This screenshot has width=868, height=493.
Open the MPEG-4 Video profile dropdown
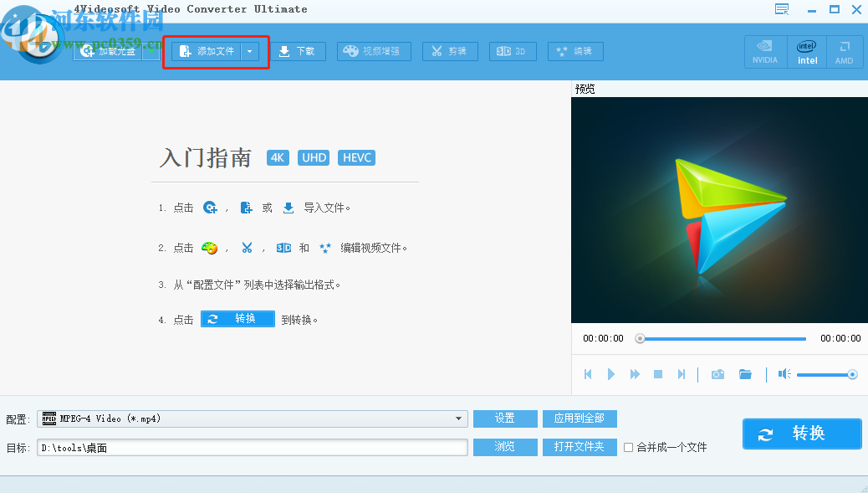click(x=457, y=419)
